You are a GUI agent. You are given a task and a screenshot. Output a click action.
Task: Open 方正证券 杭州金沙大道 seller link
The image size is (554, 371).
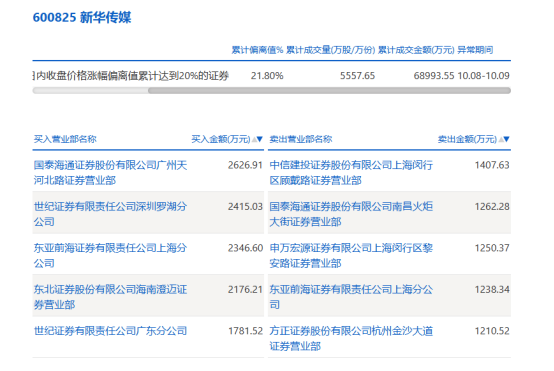(351, 338)
